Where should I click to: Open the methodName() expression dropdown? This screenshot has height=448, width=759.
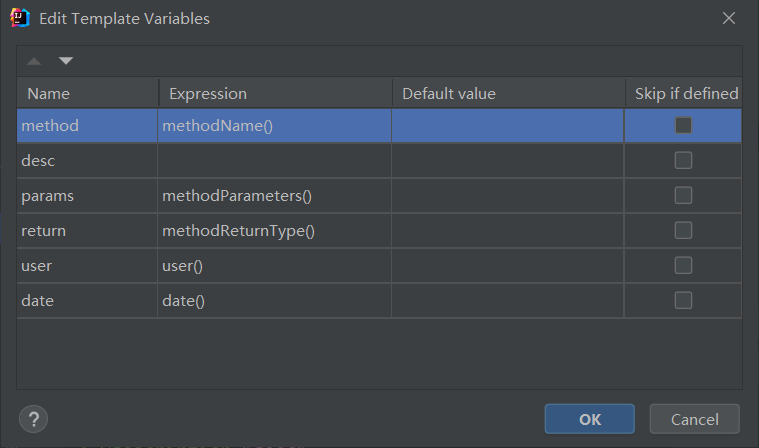pos(273,126)
